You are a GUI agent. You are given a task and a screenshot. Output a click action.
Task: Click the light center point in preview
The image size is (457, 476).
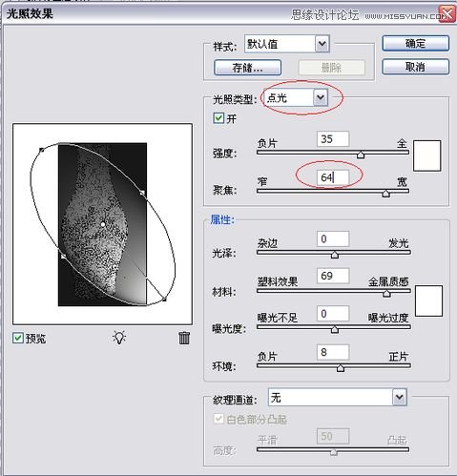pos(103,224)
